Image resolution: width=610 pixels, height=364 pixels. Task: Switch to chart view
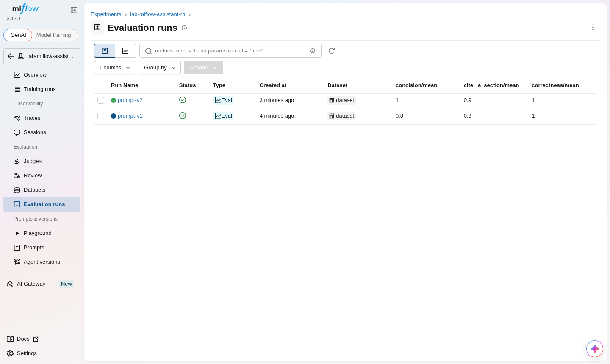[x=125, y=51]
